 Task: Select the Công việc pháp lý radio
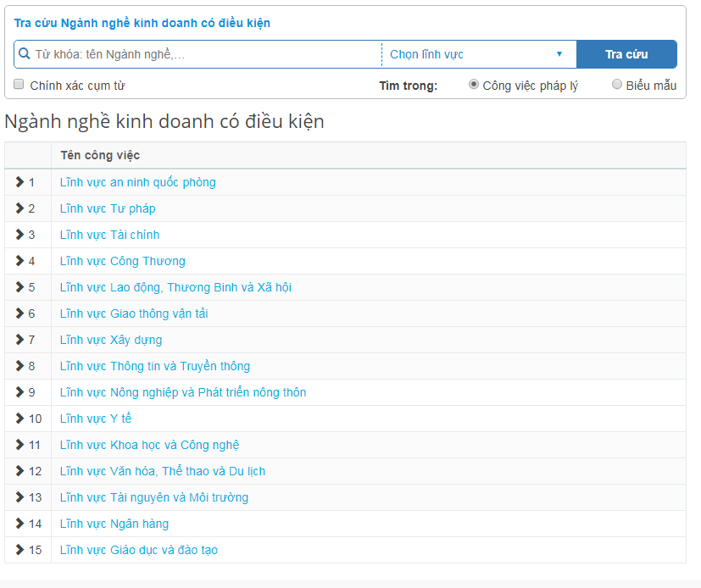point(474,85)
